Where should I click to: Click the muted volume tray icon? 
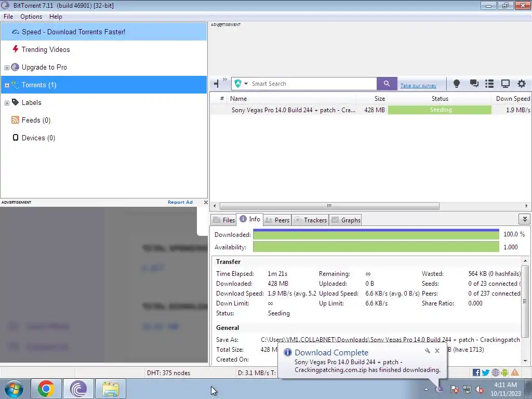tap(480, 390)
